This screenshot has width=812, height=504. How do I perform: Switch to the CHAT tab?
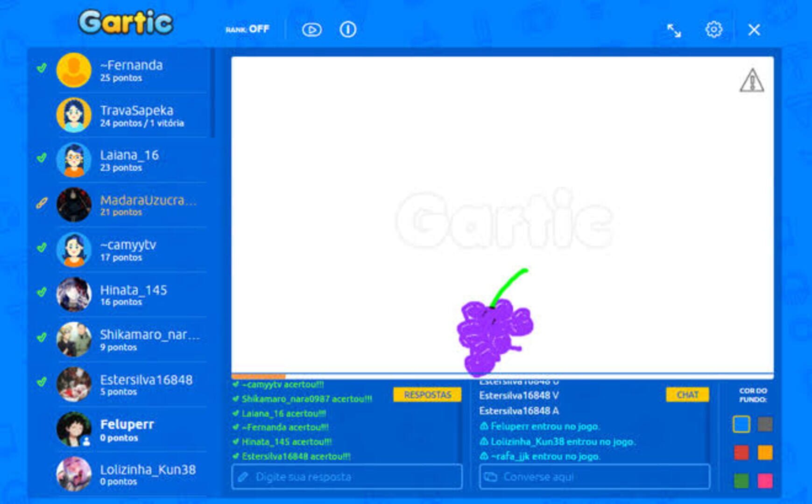[687, 395]
